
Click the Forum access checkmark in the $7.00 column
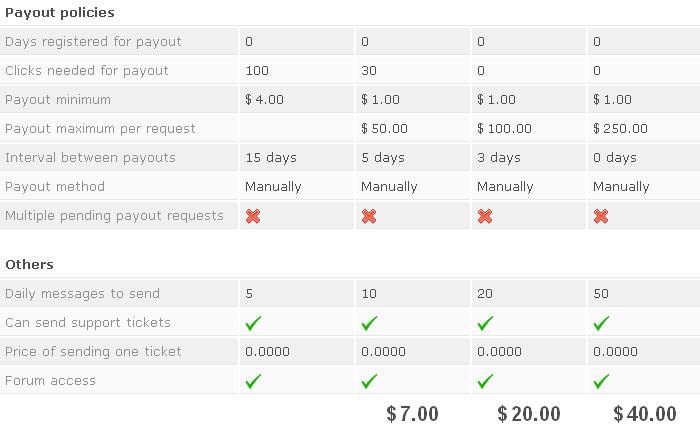pos(370,381)
